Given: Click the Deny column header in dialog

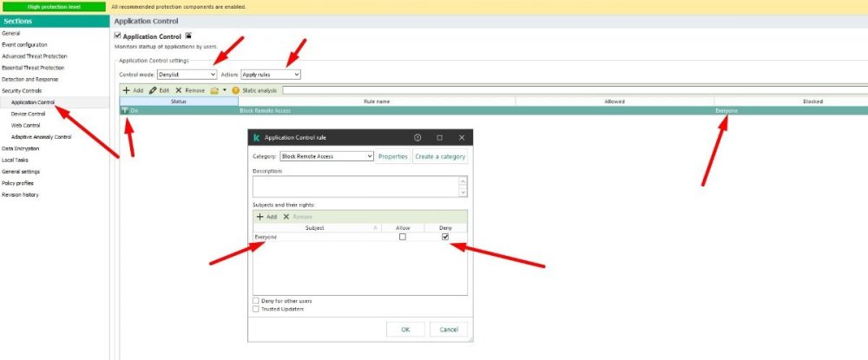Looking at the screenshot, I should tap(445, 228).
